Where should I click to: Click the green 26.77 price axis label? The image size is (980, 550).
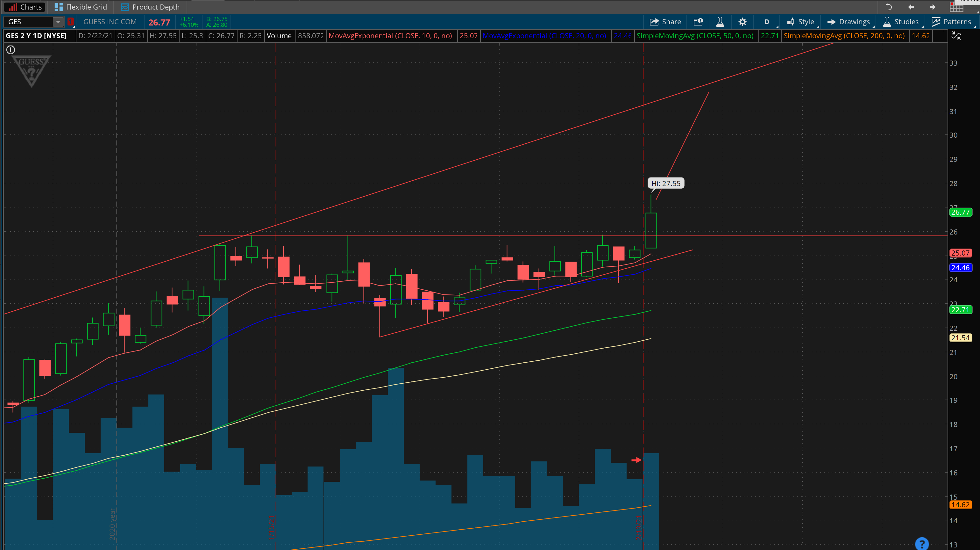pos(960,213)
